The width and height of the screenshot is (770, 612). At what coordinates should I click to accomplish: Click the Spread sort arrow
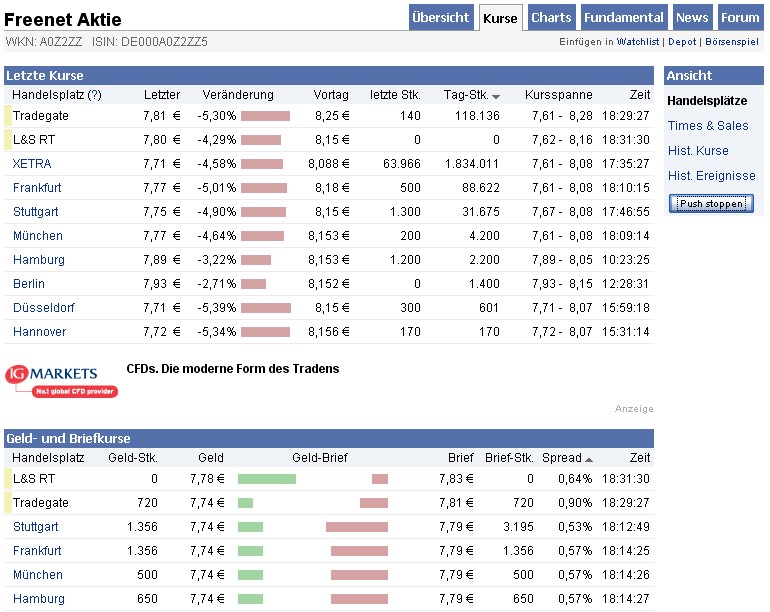tap(588, 459)
